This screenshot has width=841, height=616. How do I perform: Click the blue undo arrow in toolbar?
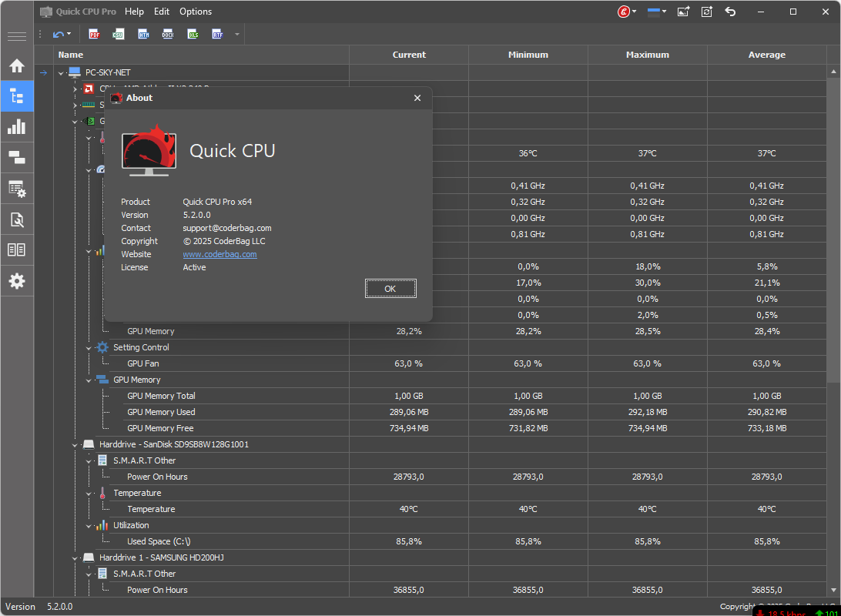(x=58, y=35)
